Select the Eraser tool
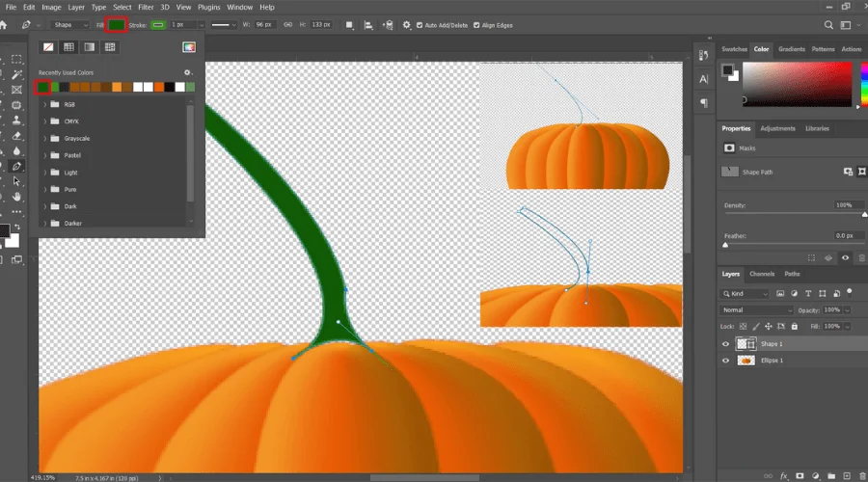This screenshot has width=868, height=482. click(x=16, y=136)
